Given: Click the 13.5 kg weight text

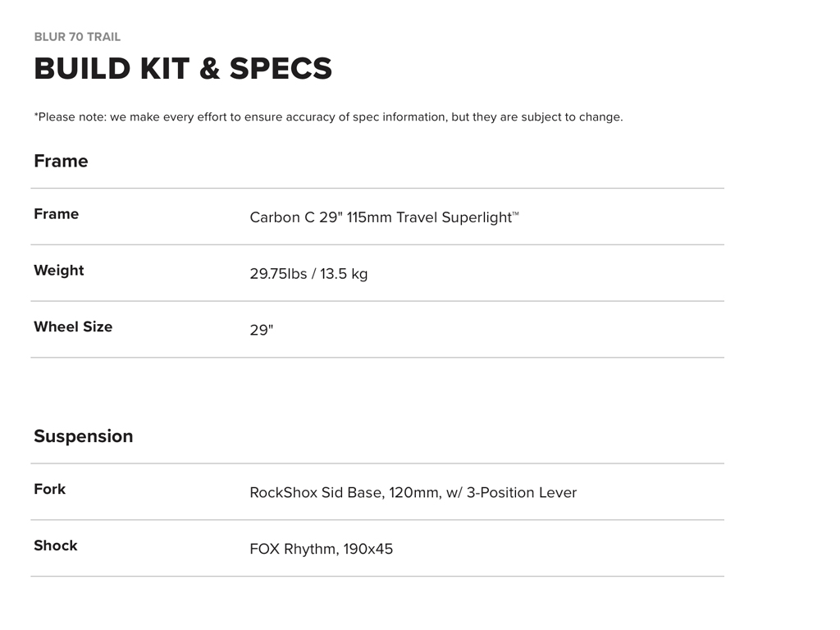Looking at the screenshot, I should (344, 274).
